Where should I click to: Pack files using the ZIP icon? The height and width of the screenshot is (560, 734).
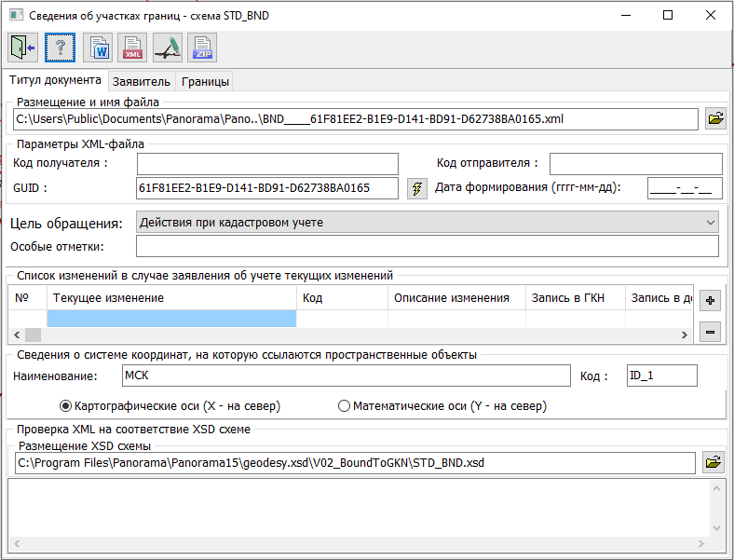click(x=202, y=47)
